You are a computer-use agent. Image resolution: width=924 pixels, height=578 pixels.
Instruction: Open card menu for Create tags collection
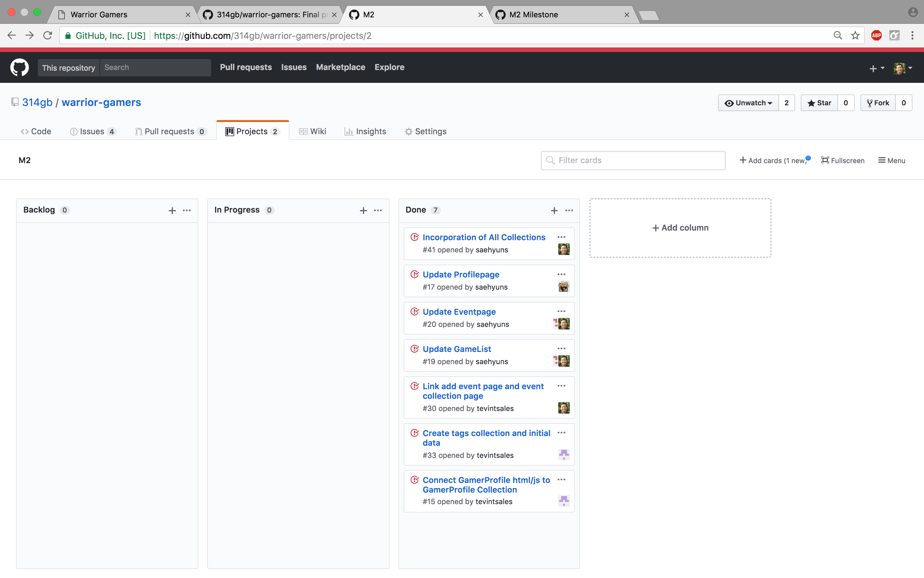tap(561, 432)
